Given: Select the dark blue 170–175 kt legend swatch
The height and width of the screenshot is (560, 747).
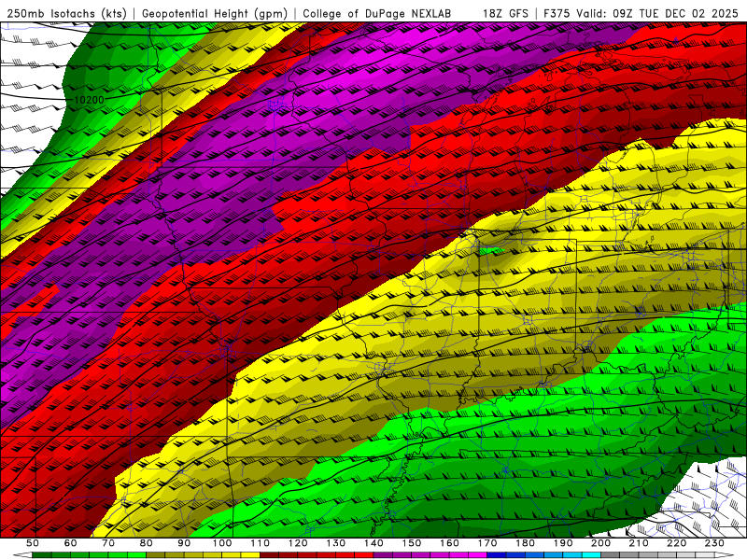Looking at the screenshot, I should (497, 554).
